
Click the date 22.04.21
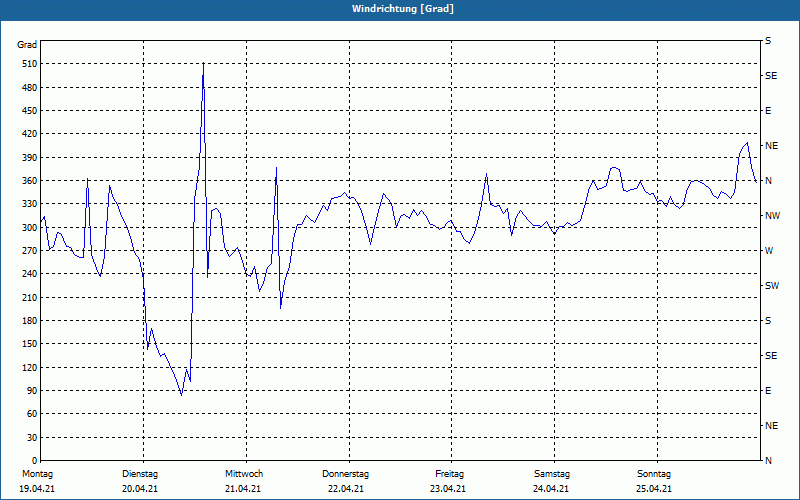346,489
